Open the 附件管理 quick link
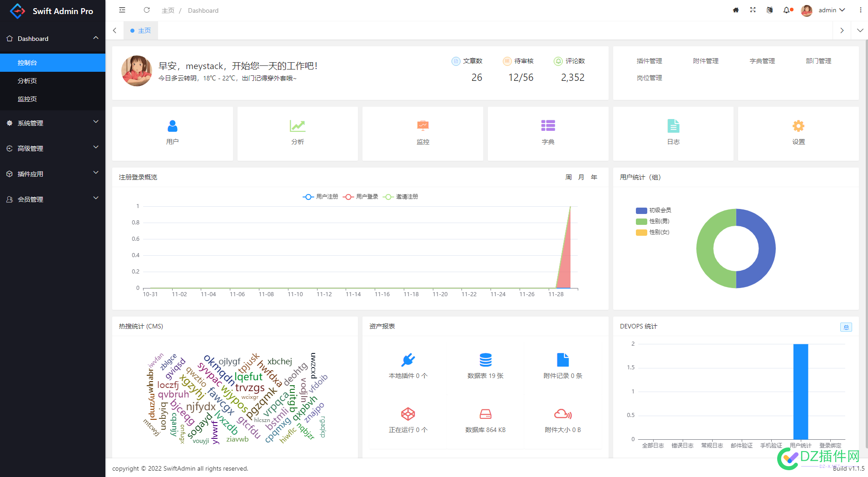 [x=705, y=61]
